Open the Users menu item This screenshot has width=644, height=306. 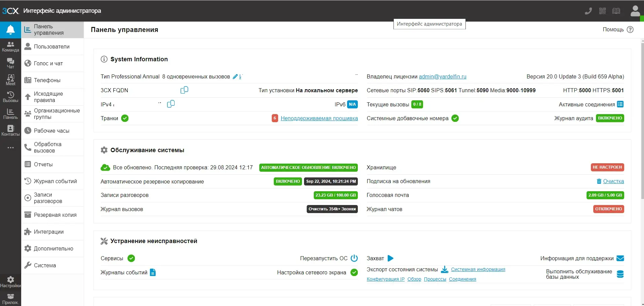(x=51, y=46)
